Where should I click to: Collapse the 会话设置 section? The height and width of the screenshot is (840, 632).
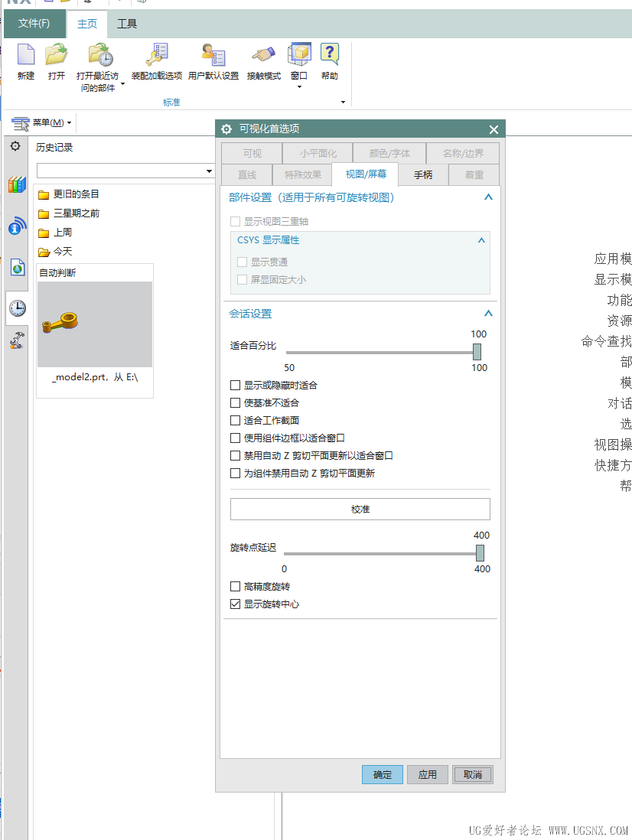point(488,314)
